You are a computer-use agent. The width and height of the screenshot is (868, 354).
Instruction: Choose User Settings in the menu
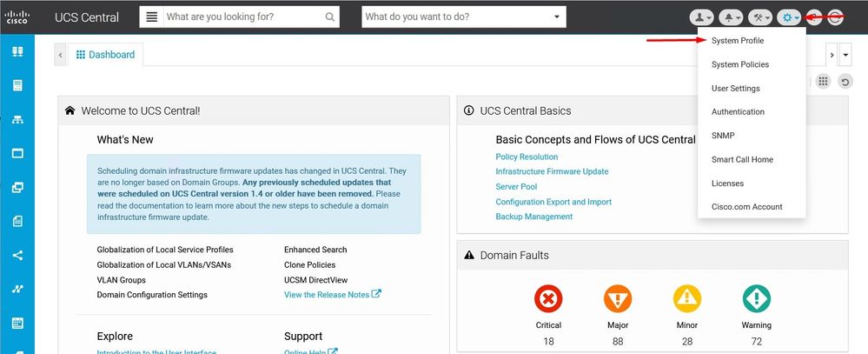pyautogui.click(x=736, y=89)
